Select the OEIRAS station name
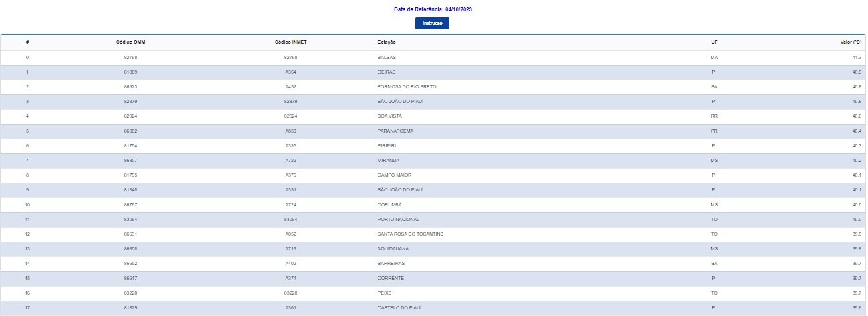Image resolution: width=868 pixels, height=316 pixels. 387,72
